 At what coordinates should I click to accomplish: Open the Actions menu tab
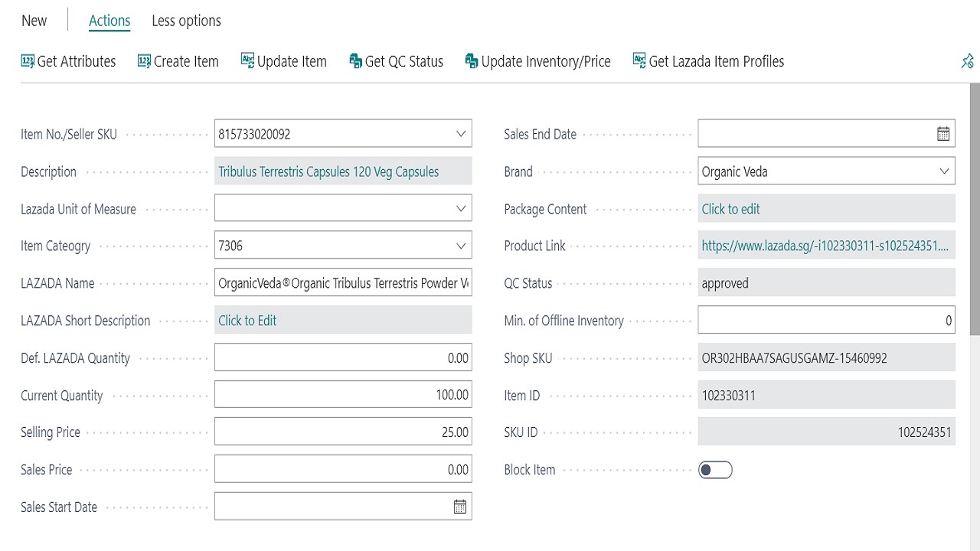tap(109, 21)
